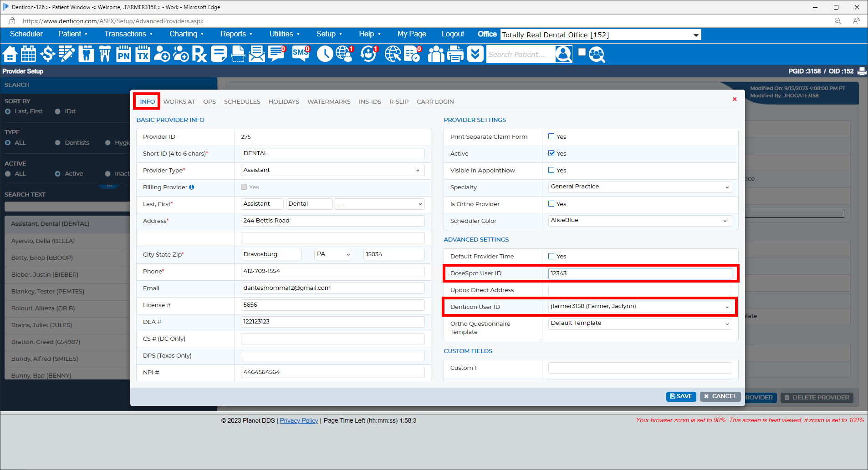Click the PN progress notes icon

tap(123, 54)
